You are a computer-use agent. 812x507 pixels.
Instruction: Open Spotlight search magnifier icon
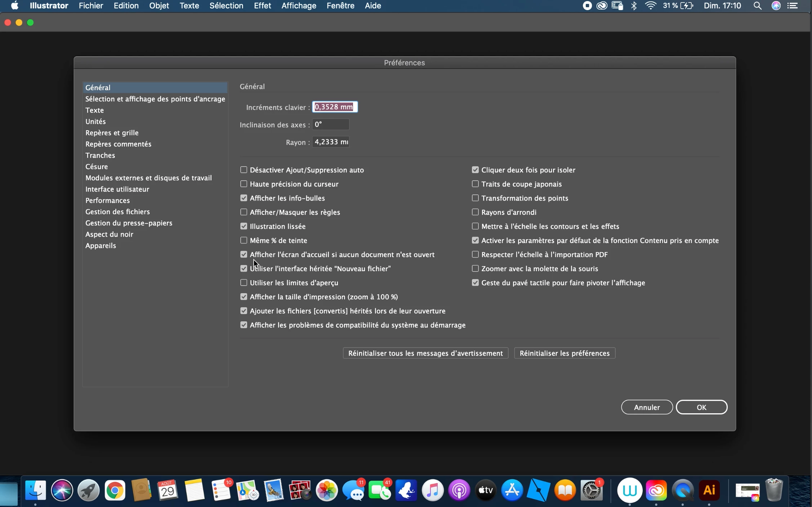(x=757, y=6)
